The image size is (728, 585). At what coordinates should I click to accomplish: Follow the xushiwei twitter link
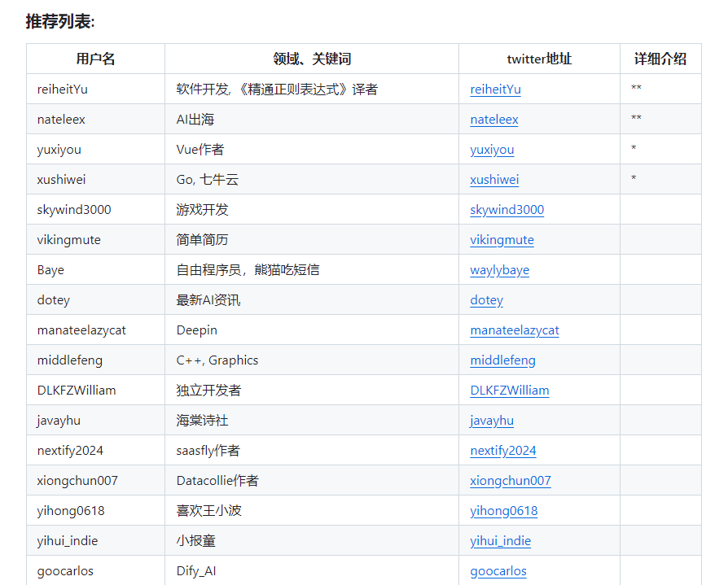493,180
